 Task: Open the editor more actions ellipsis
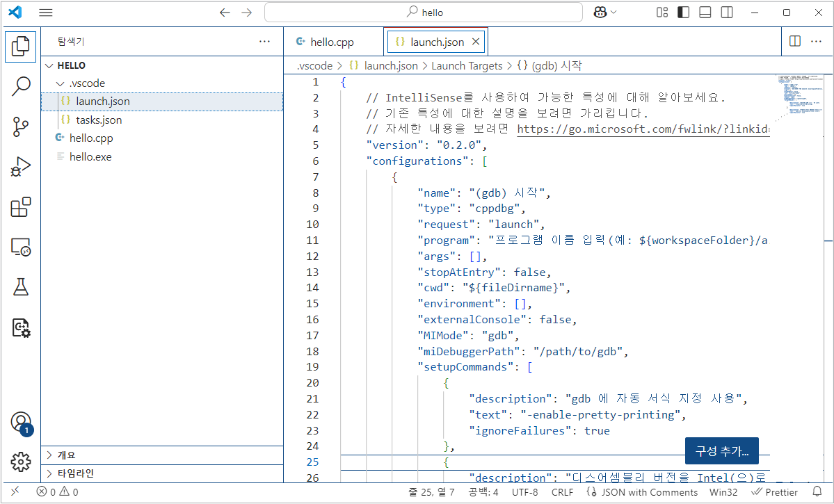click(817, 42)
